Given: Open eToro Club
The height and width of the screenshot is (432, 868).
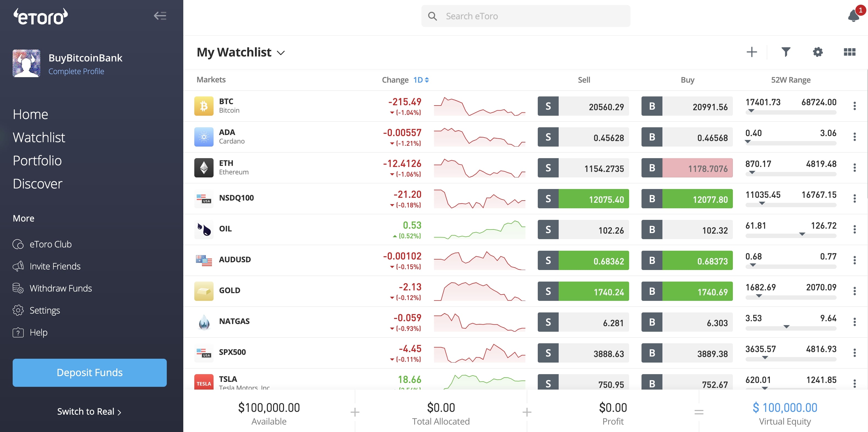Looking at the screenshot, I should [42, 244].
